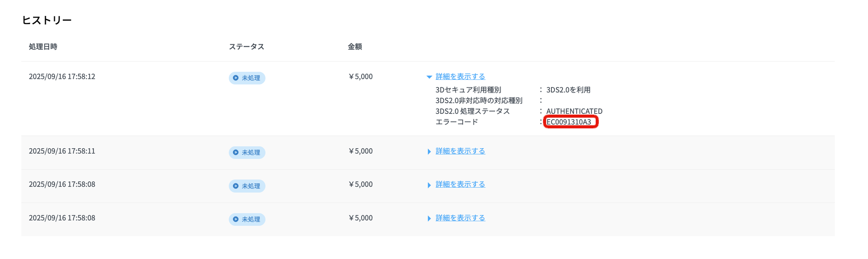Viewport: 868px width, 259px height.
Task: Expand the details triangle in the last row
Action: (x=429, y=218)
